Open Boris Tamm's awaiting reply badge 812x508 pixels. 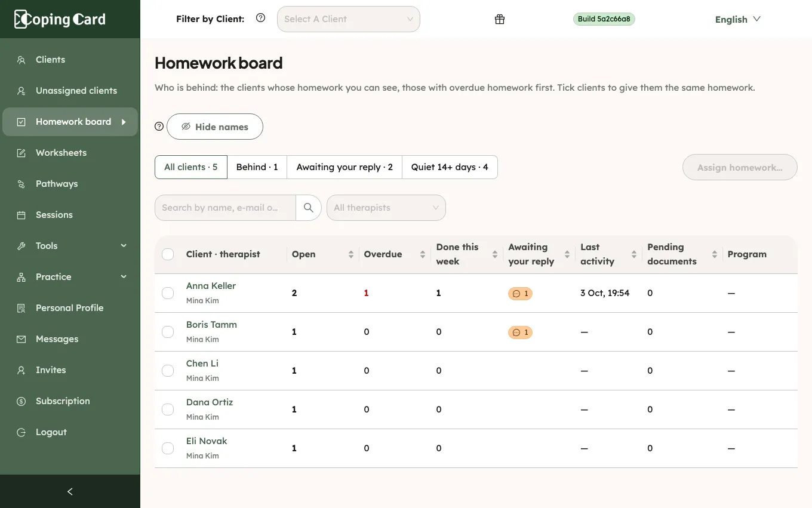pyautogui.click(x=520, y=332)
